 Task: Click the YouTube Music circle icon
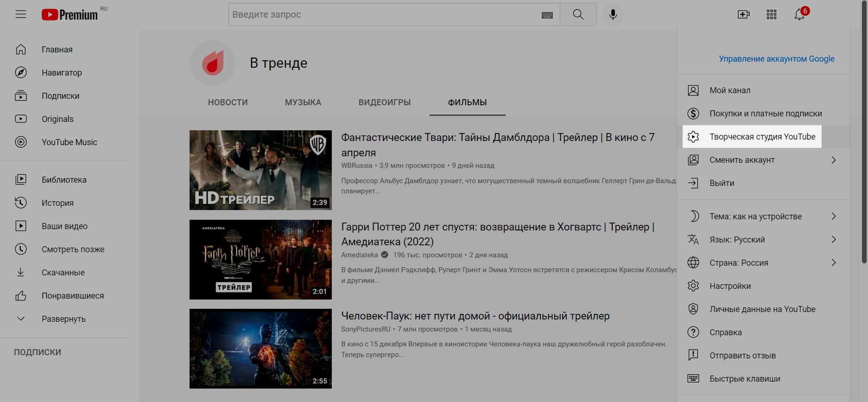pos(21,142)
